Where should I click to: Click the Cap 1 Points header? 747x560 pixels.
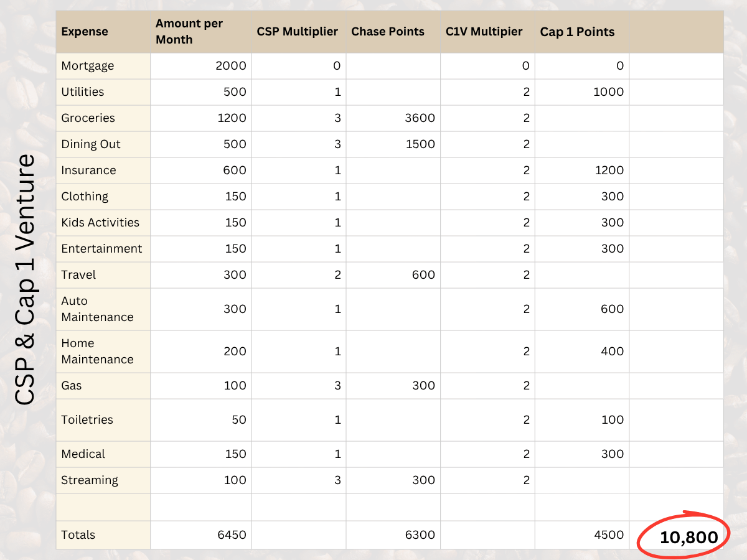pyautogui.click(x=577, y=32)
